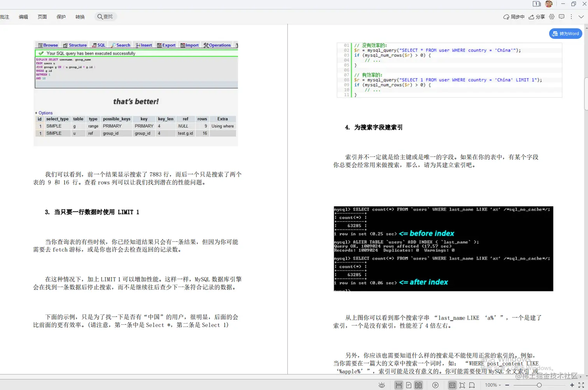Click the fit to actual size icon

[x=453, y=385]
